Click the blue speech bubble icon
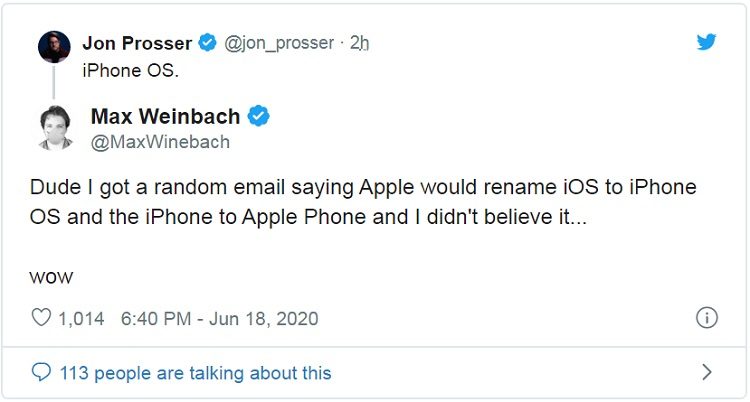The image size is (750, 402). 42,373
